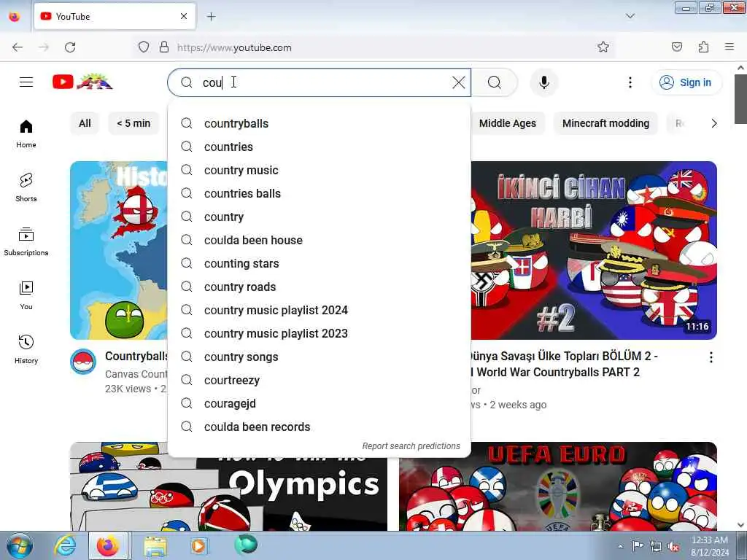Choose suggestion 'courtreezy'
Image resolution: width=747 pixels, height=560 pixels.
[320, 380]
